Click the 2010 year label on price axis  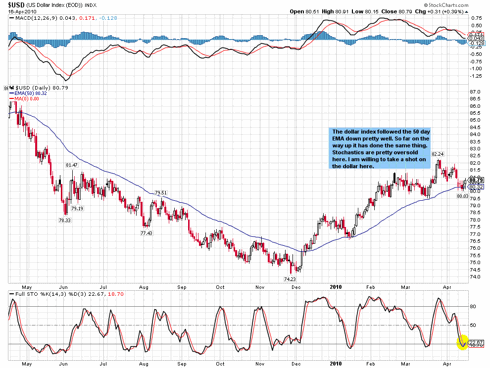(x=336, y=287)
